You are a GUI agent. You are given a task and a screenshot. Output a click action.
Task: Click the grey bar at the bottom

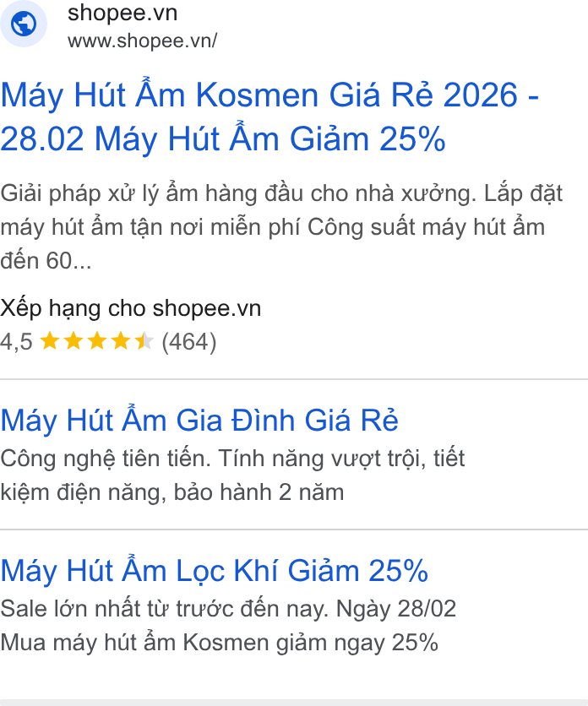[294, 703]
